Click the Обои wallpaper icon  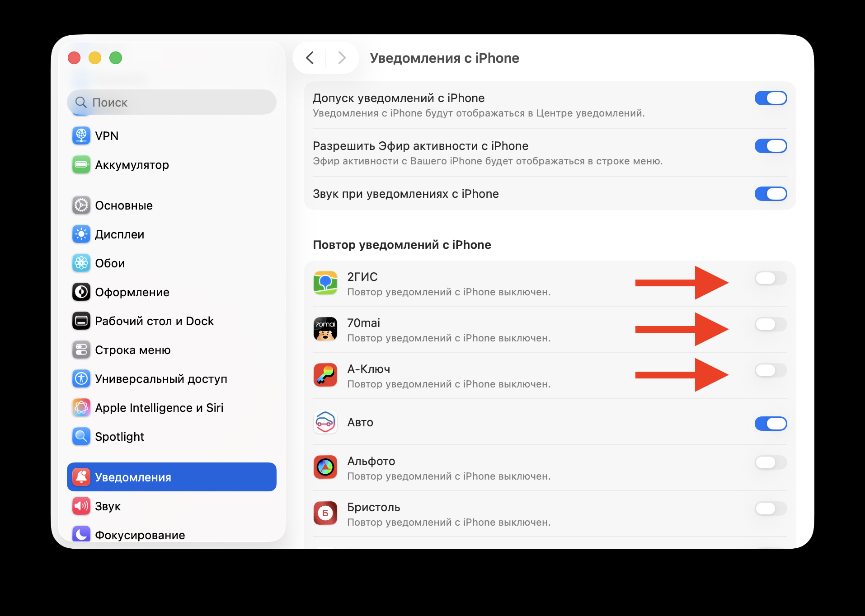pyautogui.click(x=81, y=263)
